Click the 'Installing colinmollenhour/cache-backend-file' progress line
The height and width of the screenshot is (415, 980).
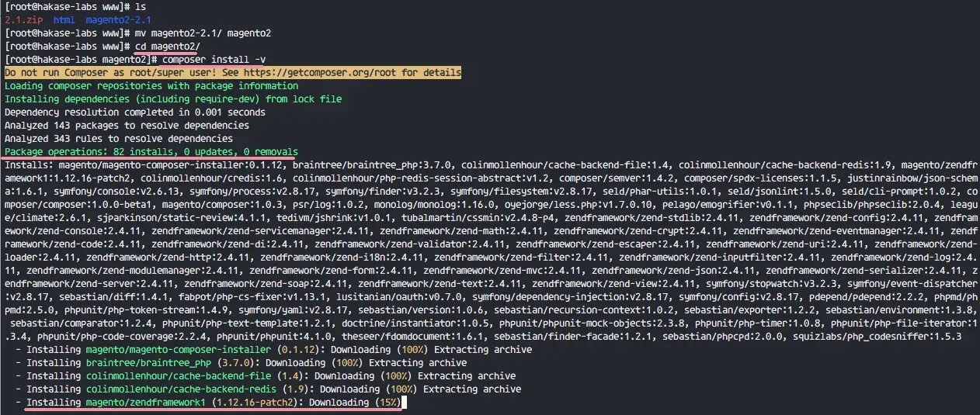click(x=265, y=375)
